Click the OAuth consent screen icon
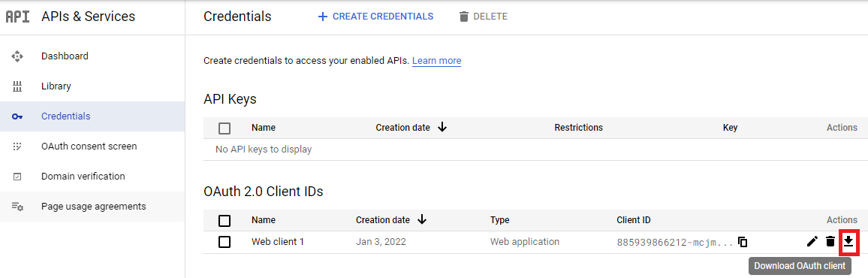 [17, 147]
